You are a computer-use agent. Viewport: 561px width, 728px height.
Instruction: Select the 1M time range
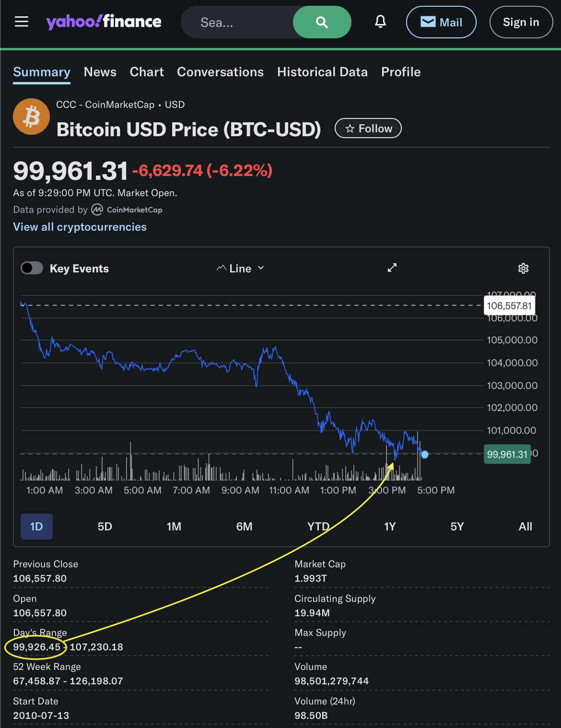pyautogui.click(x=174, y=527)
